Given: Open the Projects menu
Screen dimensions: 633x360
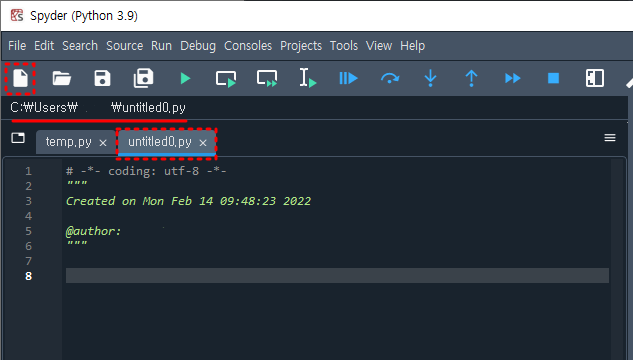Looking at the screenshot, I should pos(301,46).
